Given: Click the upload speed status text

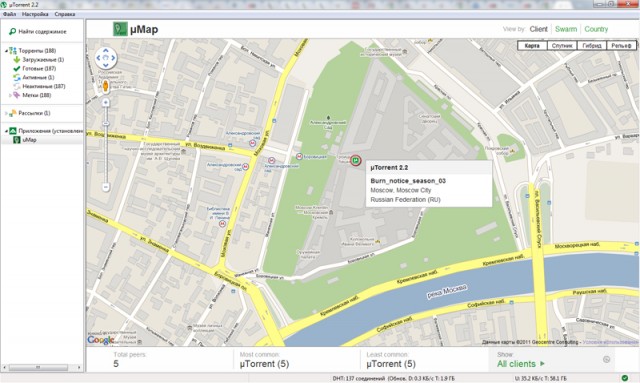Looking at the screenshot, I should (x=540, y=379).
